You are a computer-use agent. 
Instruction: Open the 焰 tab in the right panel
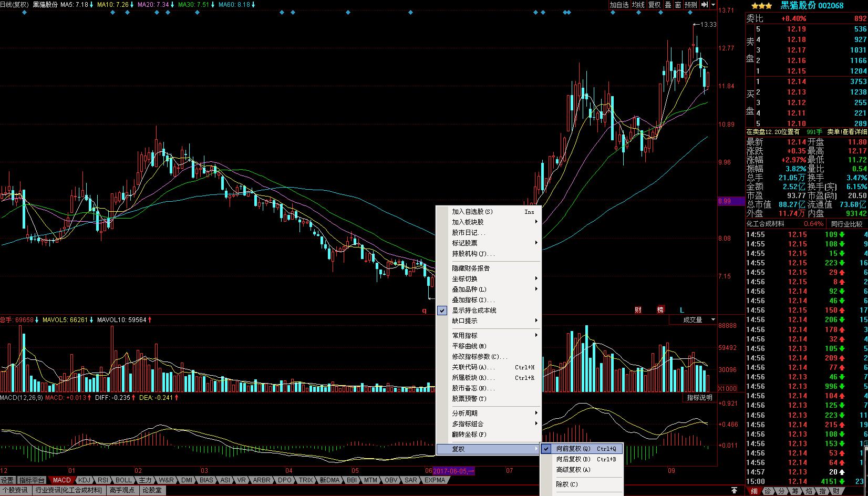point(809,491)
